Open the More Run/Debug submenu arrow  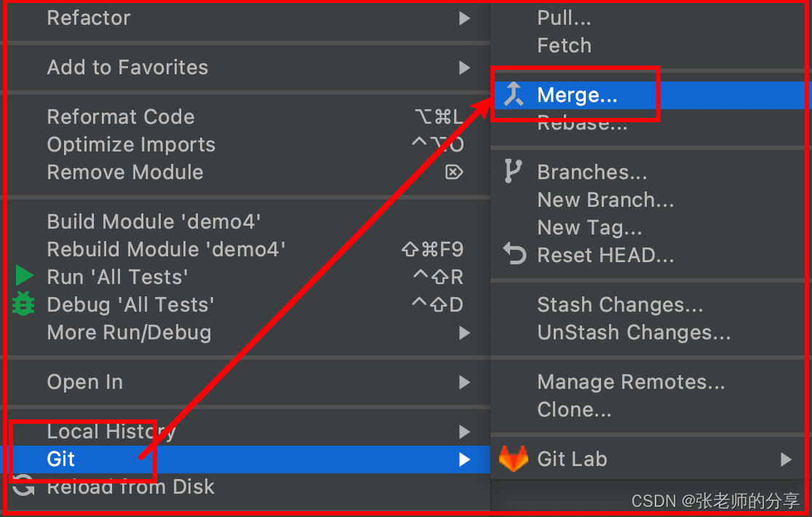(464, 333)
